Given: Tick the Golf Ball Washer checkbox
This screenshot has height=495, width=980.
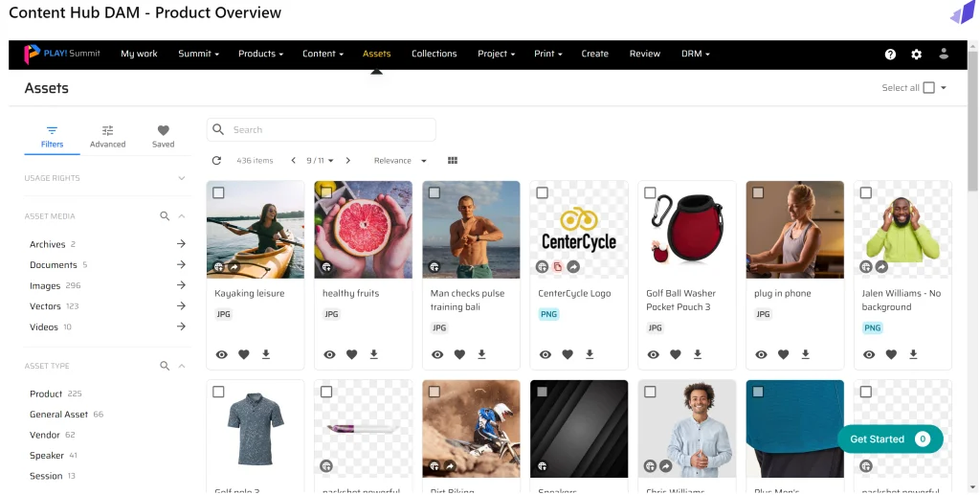Looking at the screenshot, I should point(650,192).
